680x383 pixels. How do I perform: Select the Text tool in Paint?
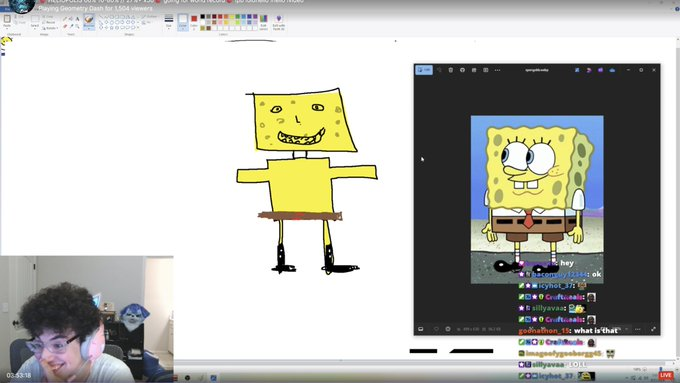pyautogui.click(x=77, y=19)
